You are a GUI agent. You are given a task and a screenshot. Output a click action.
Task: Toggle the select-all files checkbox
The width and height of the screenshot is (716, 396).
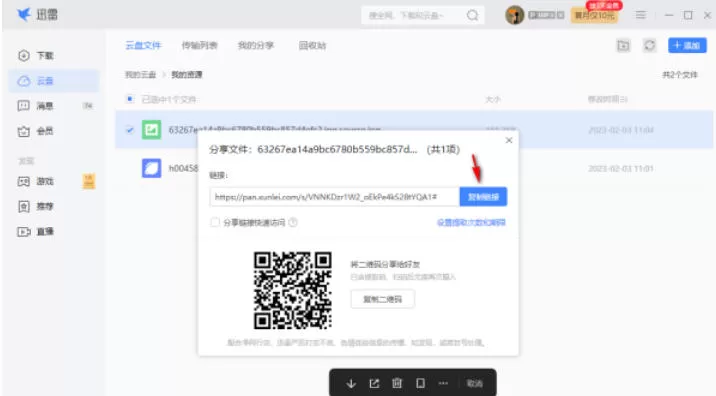pos(130,99)
